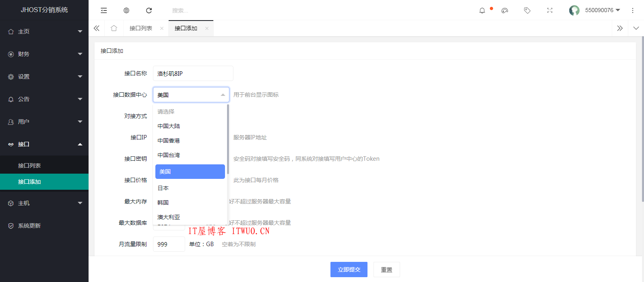Switch to the 接口添加 tab
The width and height of the screenshot is (644, 282).
click(186, 28)
